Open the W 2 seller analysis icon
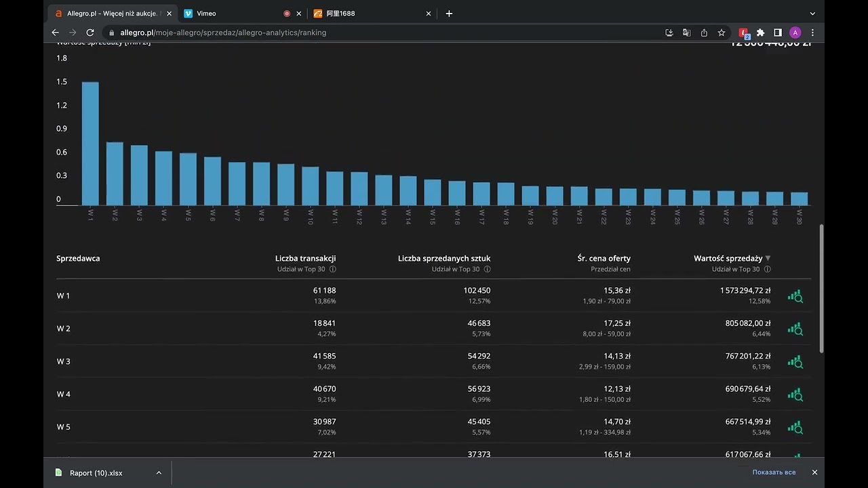Image resolution: width=868 pixels, height=488 pixels. pos(795,329)
